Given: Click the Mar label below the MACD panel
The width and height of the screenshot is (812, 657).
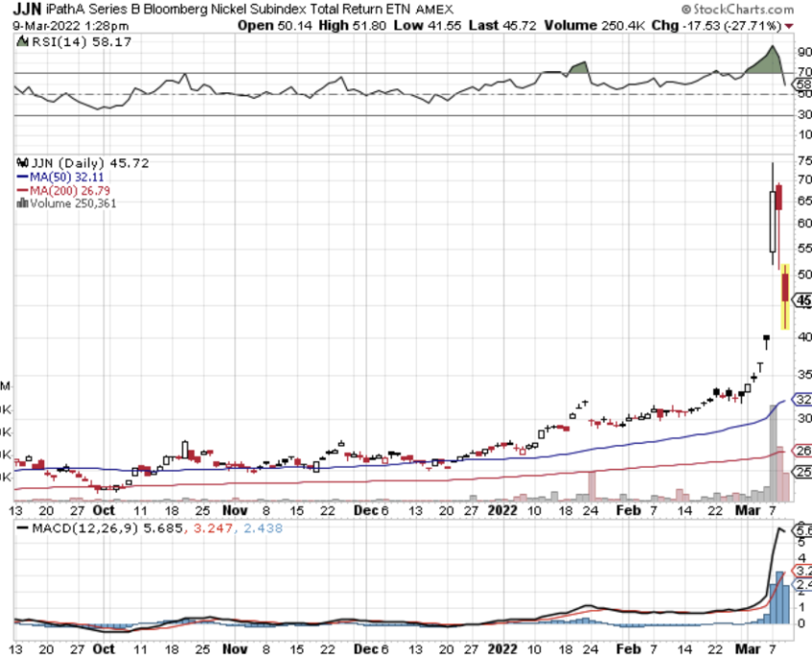Looking at the screenshot, I should [x=748, y=648].
